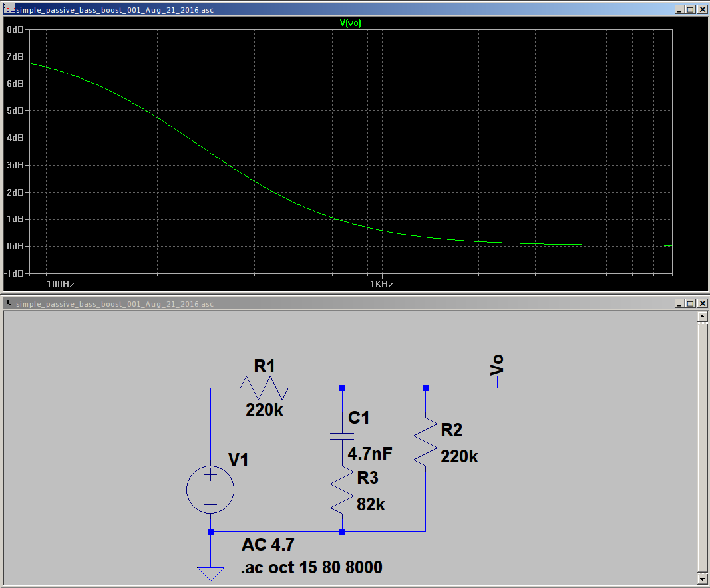This screenshot has width=710, height=588.
Task: Click the 8dB vertical axis label
Action: (15, 29)
